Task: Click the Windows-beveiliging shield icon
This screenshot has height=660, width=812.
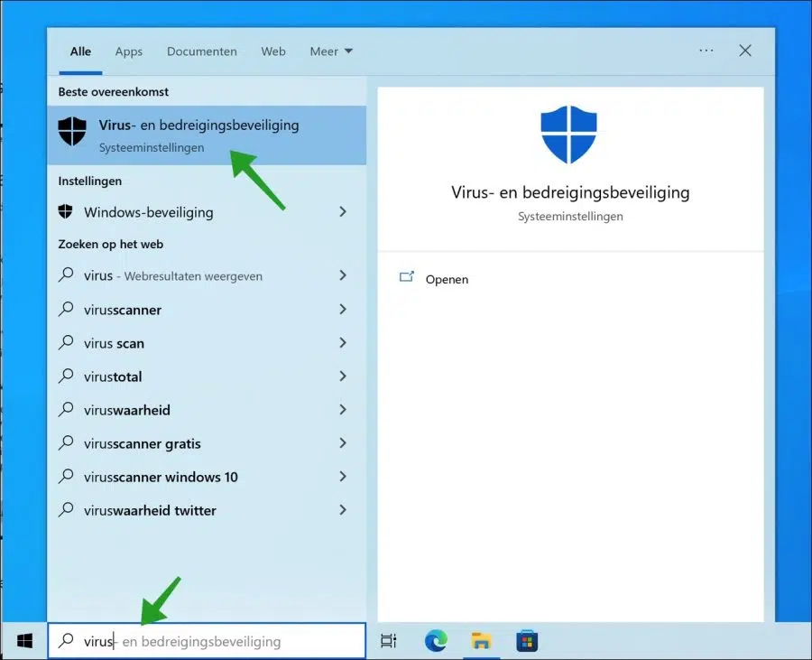Action: pos(65,211)
